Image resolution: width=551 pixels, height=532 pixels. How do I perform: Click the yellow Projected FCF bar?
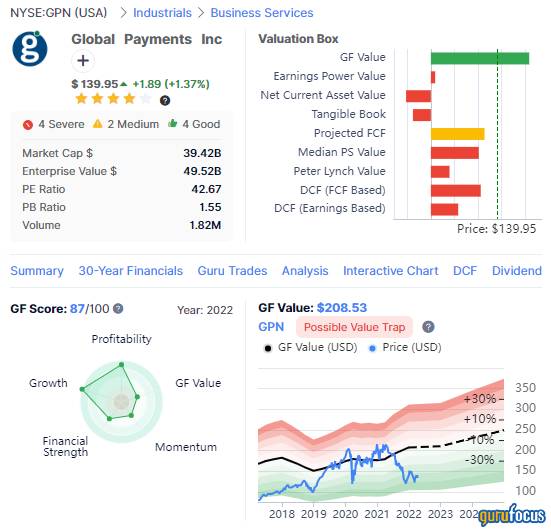(x=458, y=134)
